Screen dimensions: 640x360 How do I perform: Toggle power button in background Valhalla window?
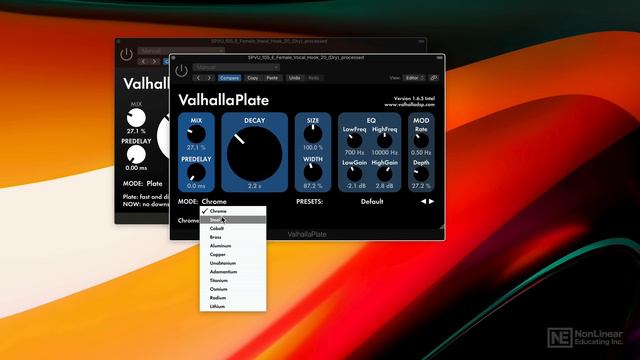(126, 54)
